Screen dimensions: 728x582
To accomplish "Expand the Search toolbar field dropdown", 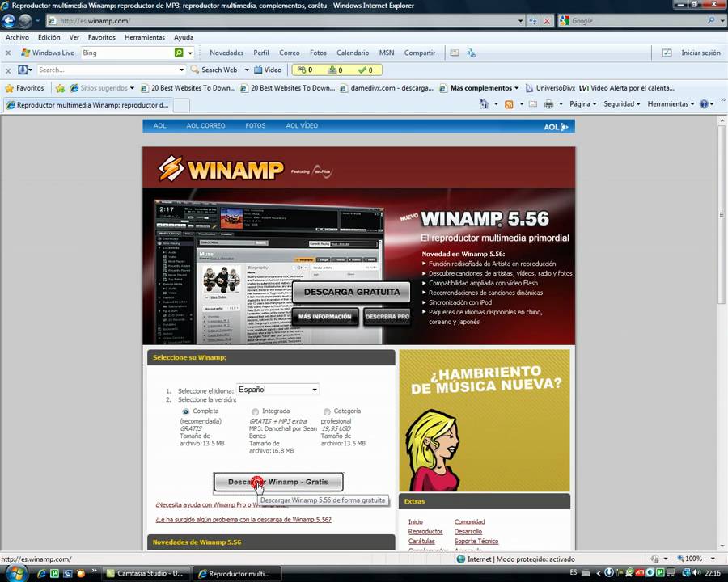I will click(181, 70).
